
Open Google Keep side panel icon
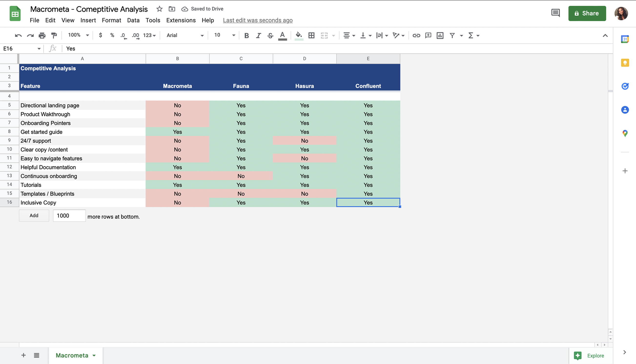tap(625, 62)
